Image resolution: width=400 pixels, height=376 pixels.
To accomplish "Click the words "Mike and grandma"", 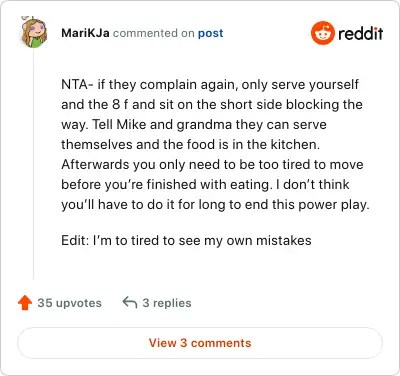I will [x=174, y=125].
